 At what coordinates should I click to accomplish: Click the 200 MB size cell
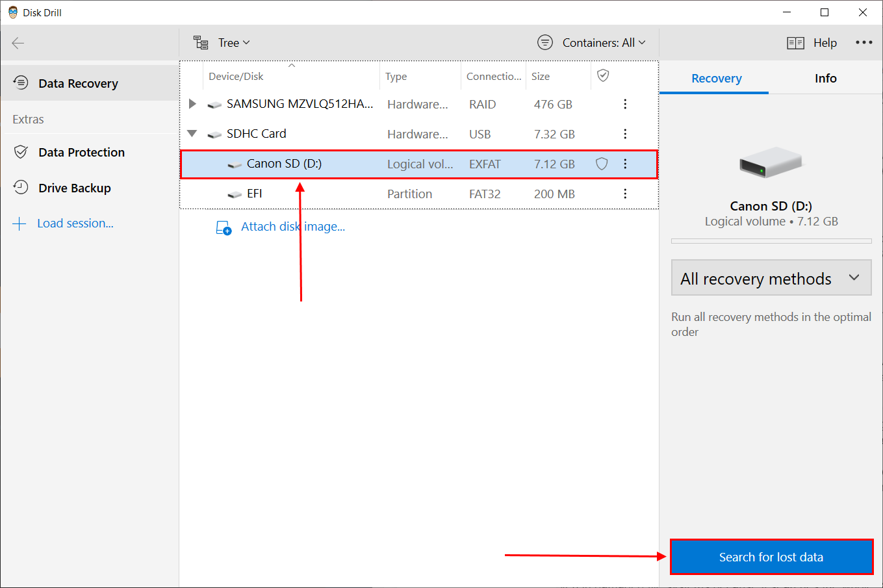pyautogui.click(x=554, y=194)
